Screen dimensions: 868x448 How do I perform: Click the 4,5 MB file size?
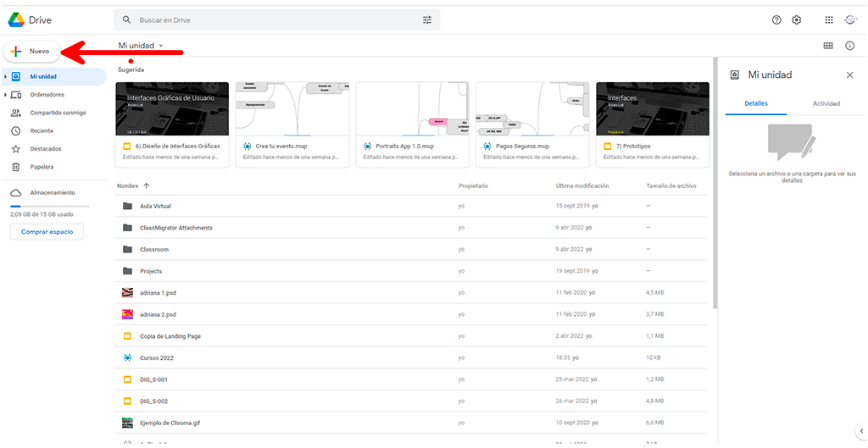coord(655,292)
